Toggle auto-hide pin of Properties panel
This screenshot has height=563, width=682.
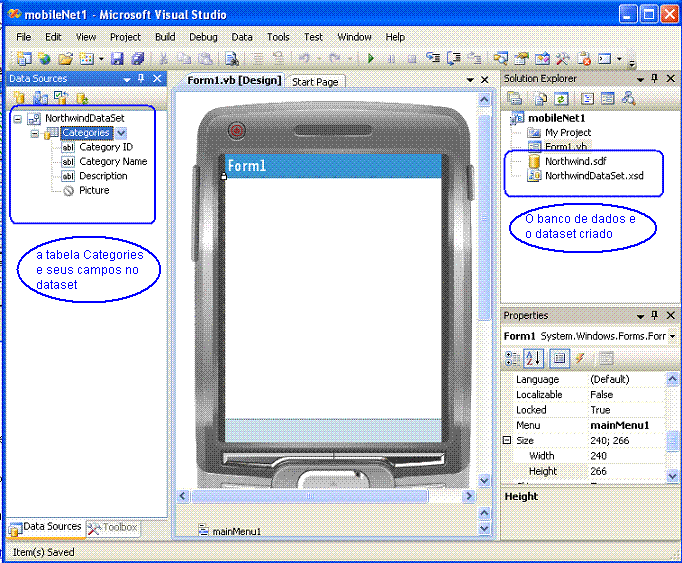(654, 315)
